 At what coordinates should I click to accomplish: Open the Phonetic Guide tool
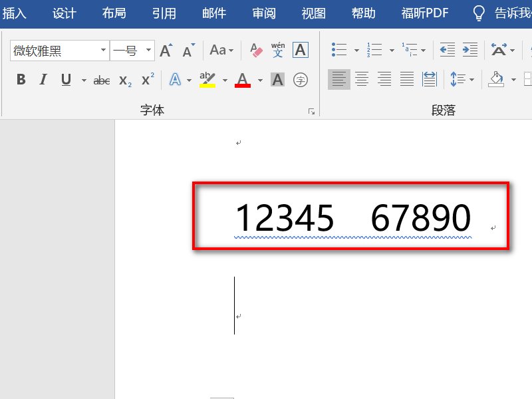click(x=277, y=48)
